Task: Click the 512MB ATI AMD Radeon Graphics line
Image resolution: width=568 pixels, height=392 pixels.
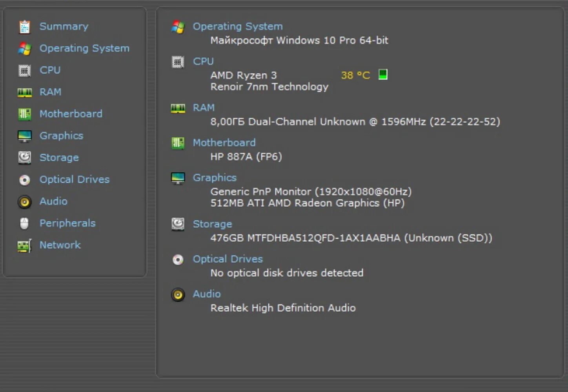Action: point(308,203)
